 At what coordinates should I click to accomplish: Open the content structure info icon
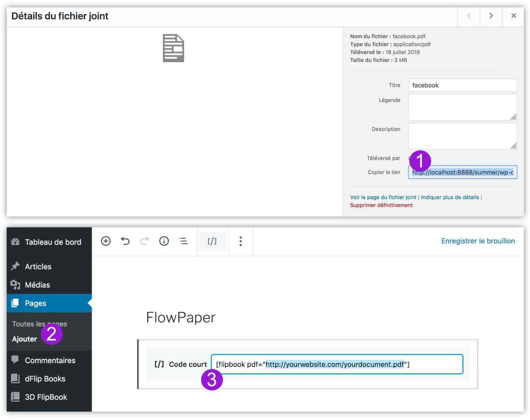coord(164,241)
